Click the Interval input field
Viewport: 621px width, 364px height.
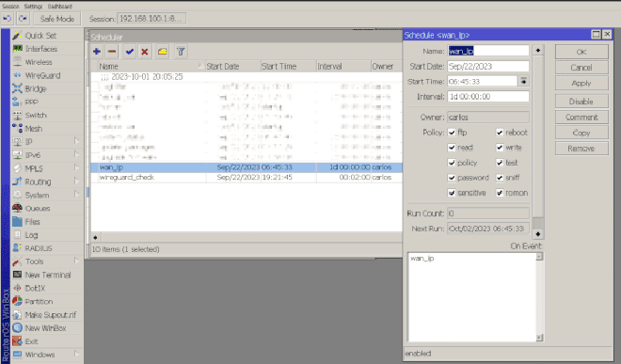coord(488,97)
